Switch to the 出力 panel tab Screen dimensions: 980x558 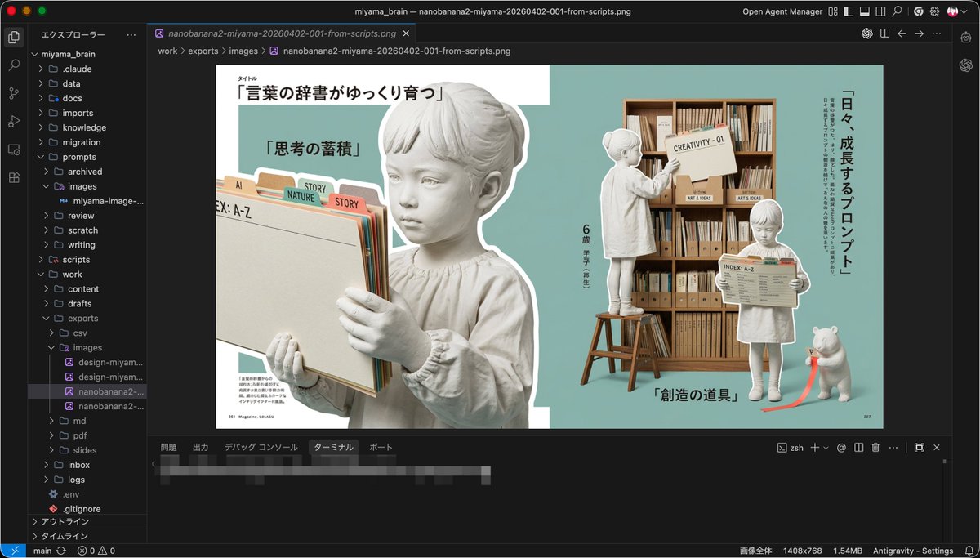(201, 447)
